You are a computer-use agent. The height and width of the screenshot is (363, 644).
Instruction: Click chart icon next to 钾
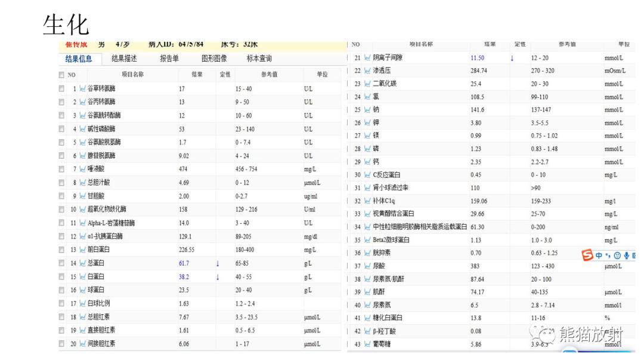click(x=367, y=122)
